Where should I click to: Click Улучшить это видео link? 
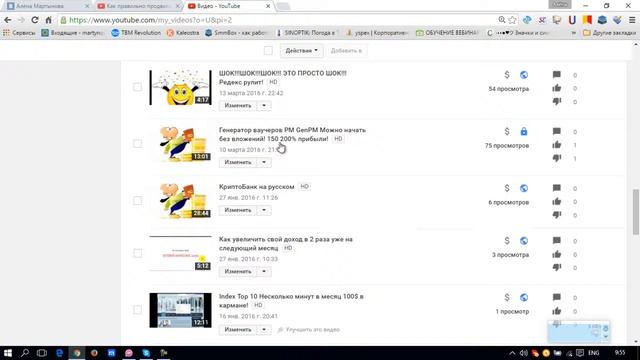point(309,330)
